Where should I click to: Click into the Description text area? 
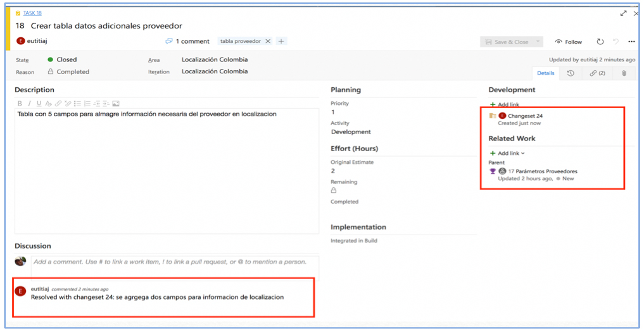click(167, 171)
